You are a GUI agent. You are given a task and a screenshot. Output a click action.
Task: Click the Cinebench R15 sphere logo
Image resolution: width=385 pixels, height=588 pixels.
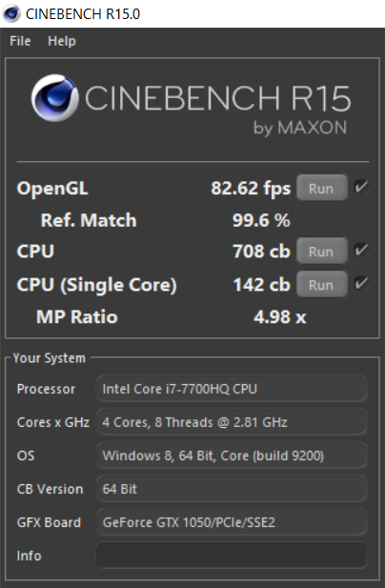(x=54, y=98)
